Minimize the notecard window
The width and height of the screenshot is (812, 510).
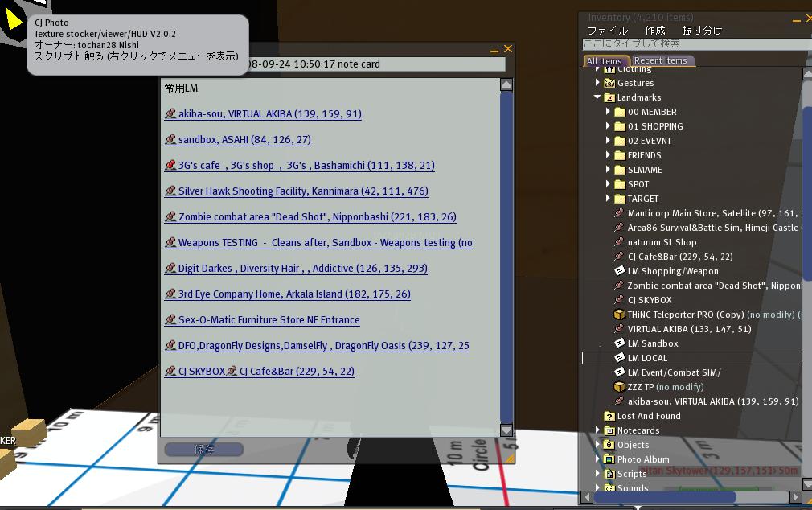pyautogui.click(x=494, y=50)
